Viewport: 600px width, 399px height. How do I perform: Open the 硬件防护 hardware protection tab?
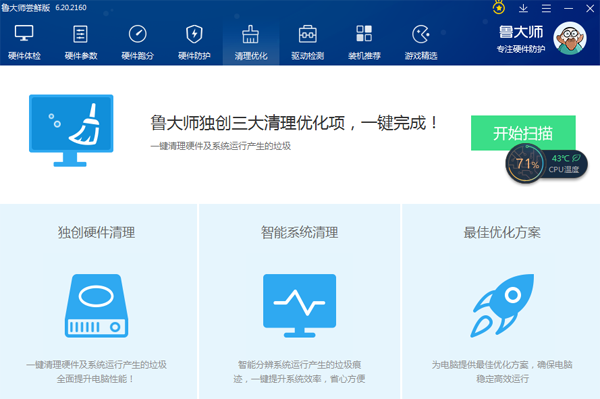(x=194, y=43)
